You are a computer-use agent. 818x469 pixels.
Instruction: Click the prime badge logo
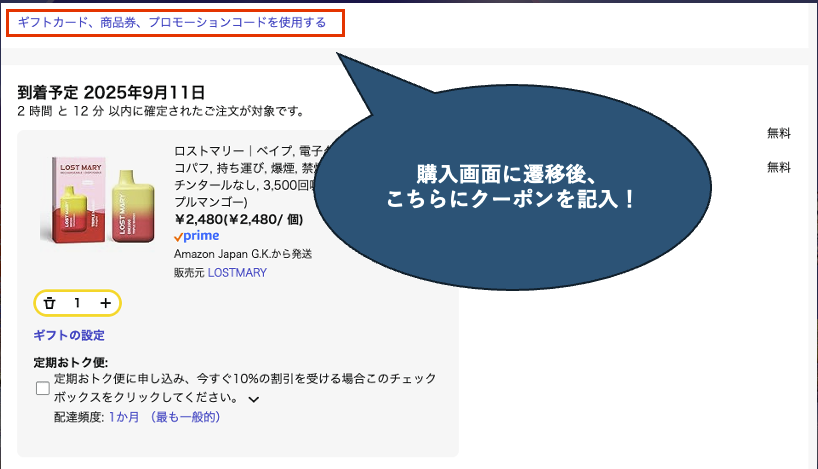(x=196, y=236)
